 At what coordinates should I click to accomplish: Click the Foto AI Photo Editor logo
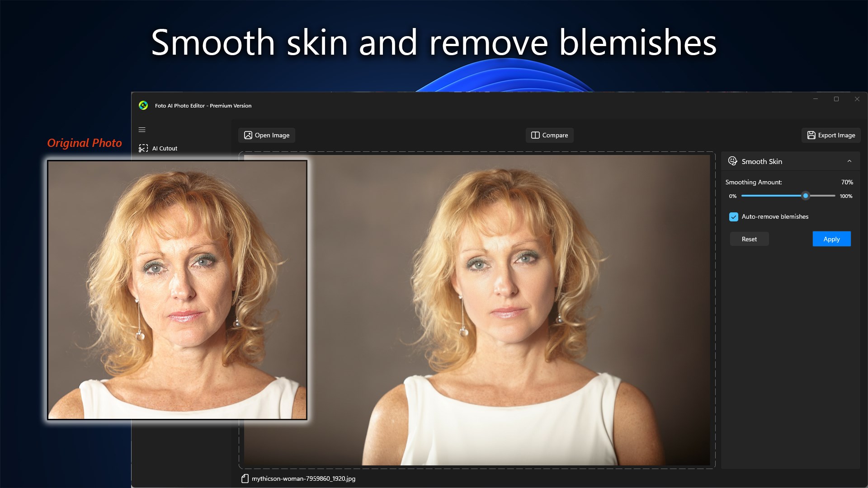coord(143,105)
